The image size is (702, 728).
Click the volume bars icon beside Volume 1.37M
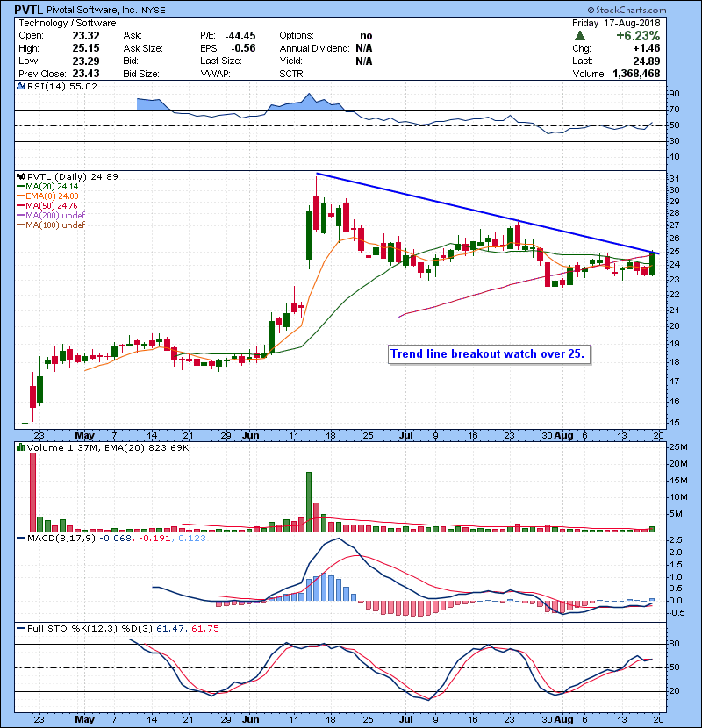[x=20, y=447]
